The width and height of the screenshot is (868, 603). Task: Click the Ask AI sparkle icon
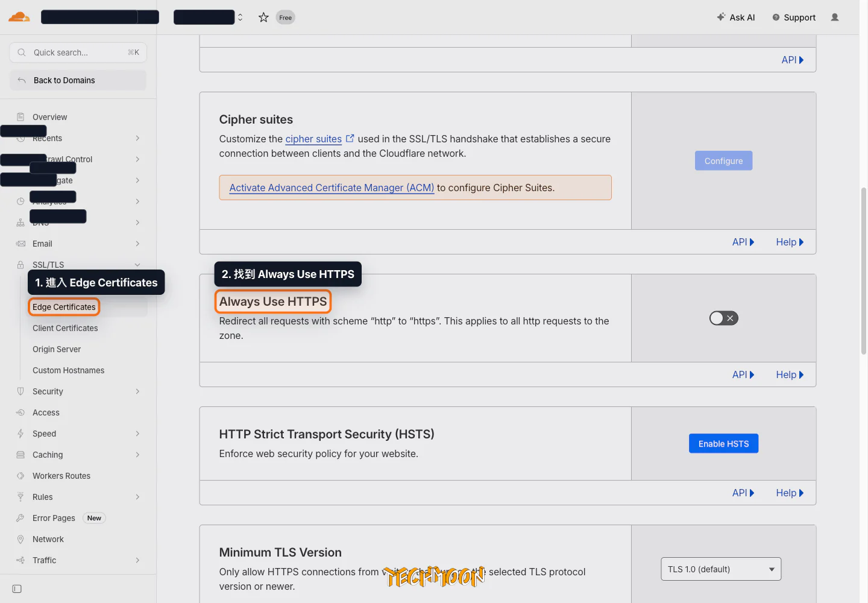(x=721, y=17)
